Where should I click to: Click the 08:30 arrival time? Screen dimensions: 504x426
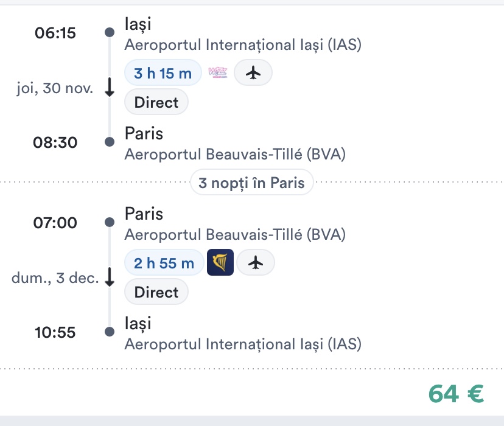coord(56,142)
